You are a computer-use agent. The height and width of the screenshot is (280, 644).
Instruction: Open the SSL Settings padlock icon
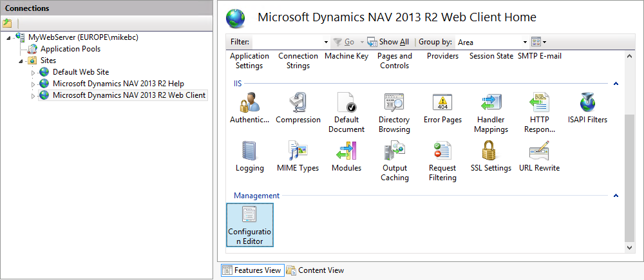(x=491, y=151)
